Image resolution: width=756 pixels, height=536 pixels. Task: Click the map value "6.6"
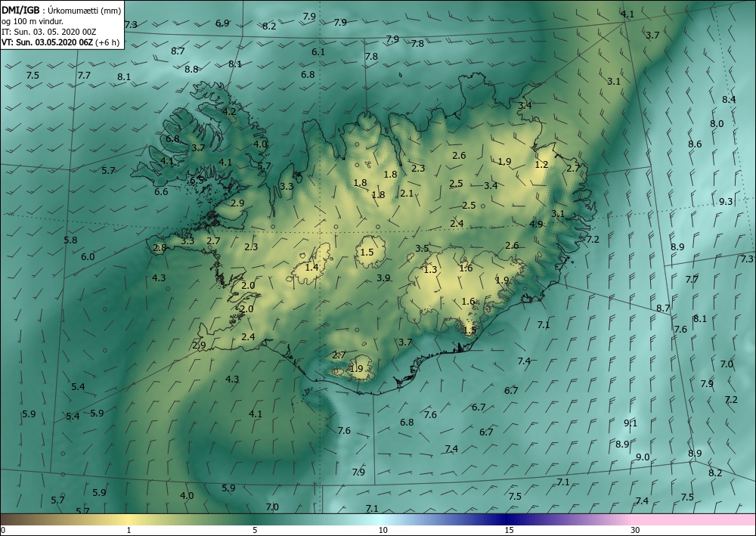tap(161, 192)
